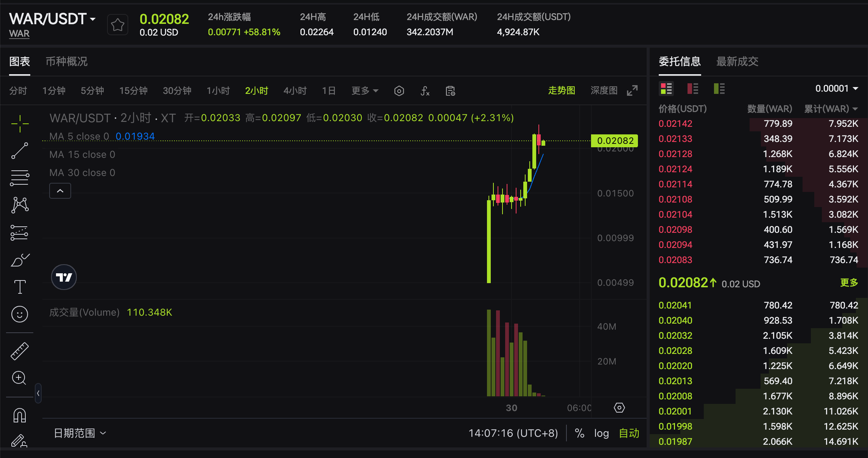Expand the WAR/USDT pair selector

pos(92,19)
